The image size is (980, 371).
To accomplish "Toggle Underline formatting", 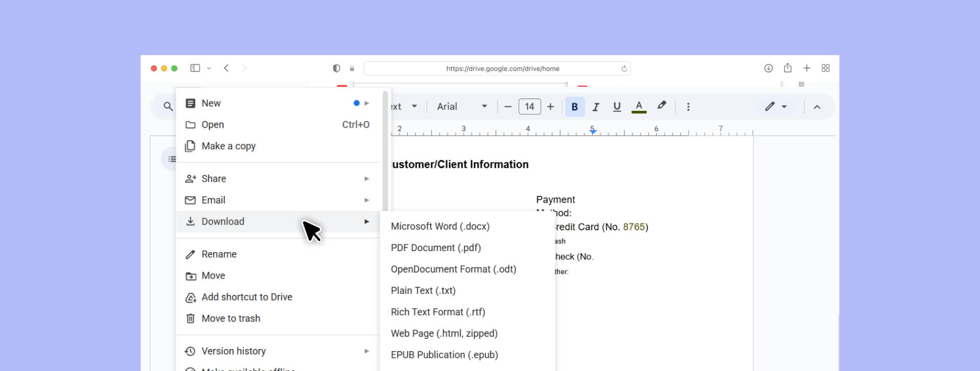I will pos(617,107).
